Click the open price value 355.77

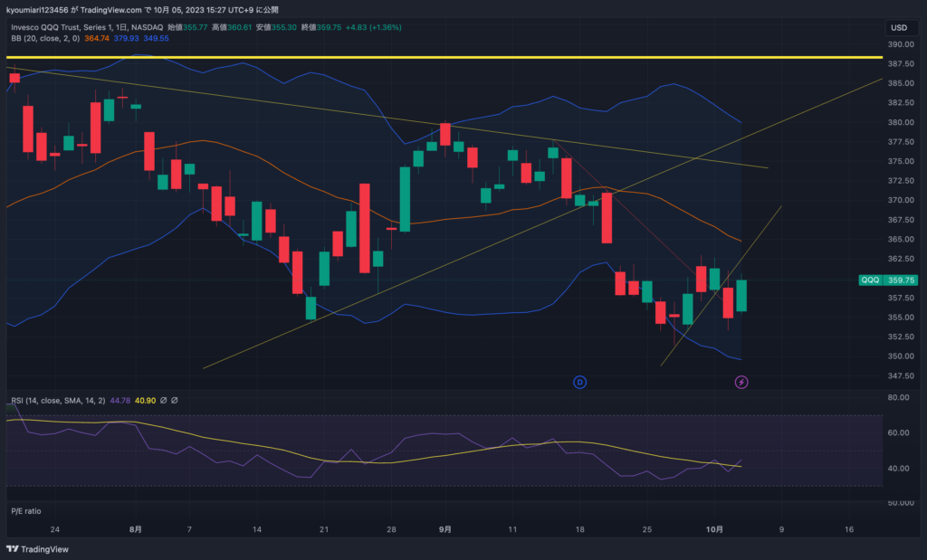(x=196, y=27)
